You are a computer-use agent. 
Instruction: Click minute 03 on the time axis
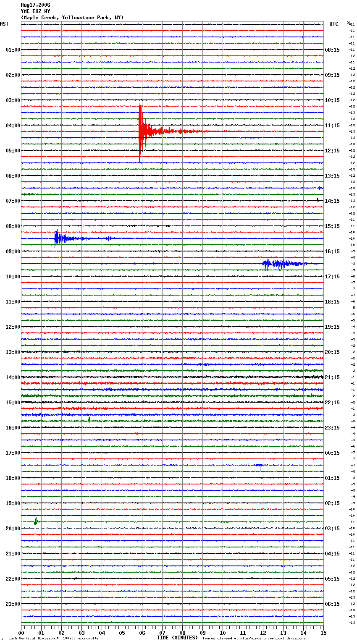pos(82,633)
